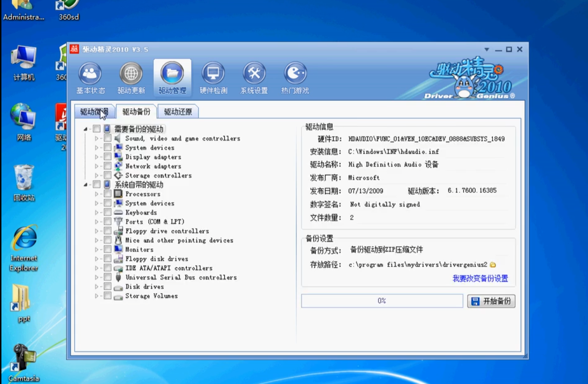
Task: Switch to the 驱动微调 tab
Action: (94, 112)
